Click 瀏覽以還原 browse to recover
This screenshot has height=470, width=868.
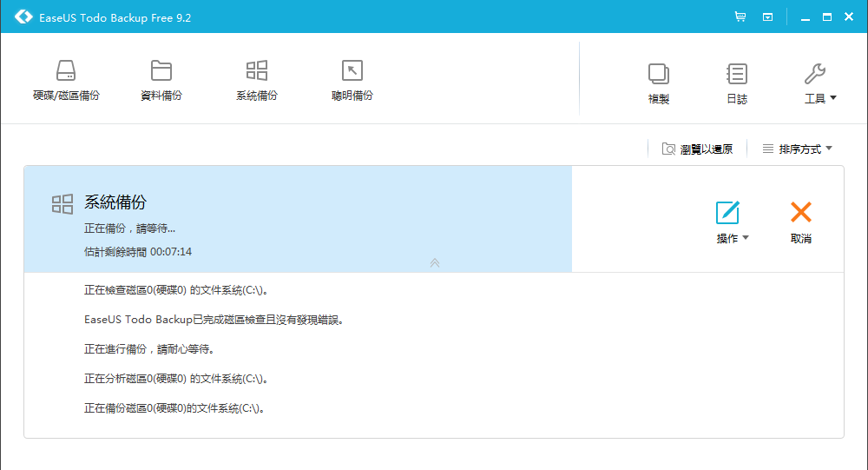pos(698,149)
